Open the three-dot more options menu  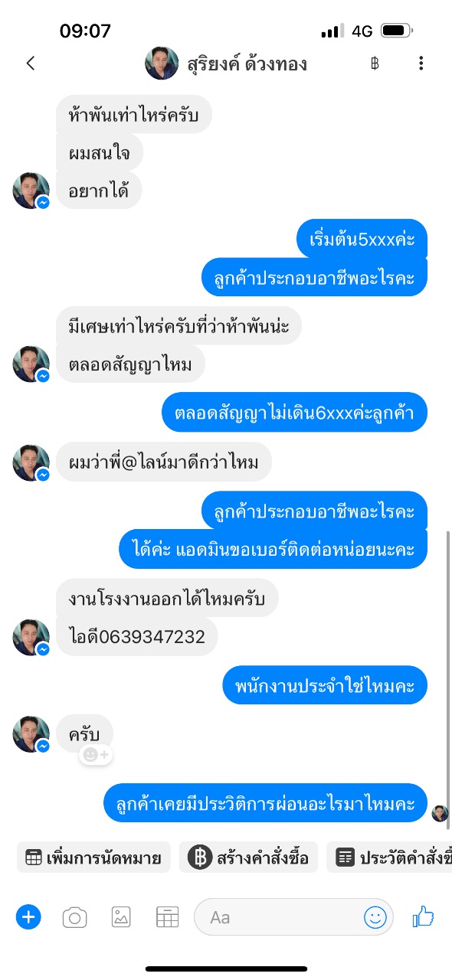421,64
